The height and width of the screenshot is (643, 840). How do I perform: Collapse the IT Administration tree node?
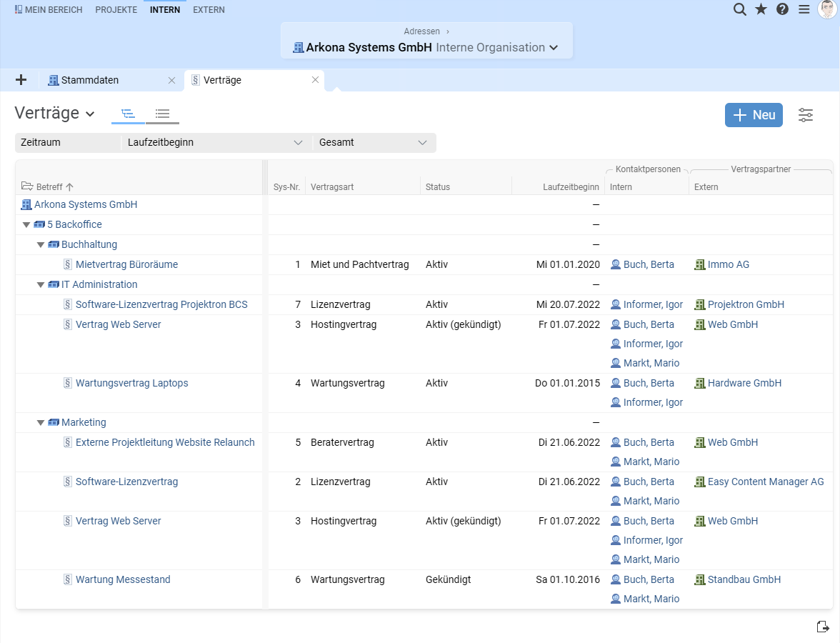point(40,284)
